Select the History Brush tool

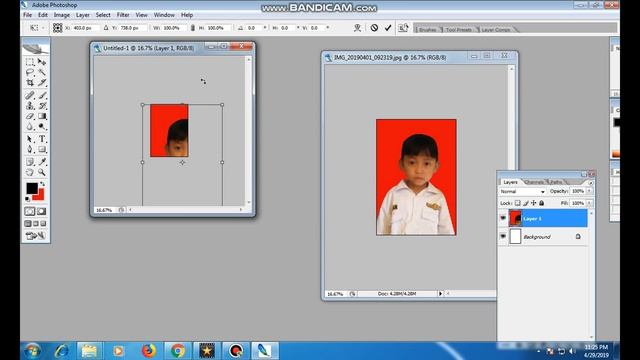tap(42, 106)
